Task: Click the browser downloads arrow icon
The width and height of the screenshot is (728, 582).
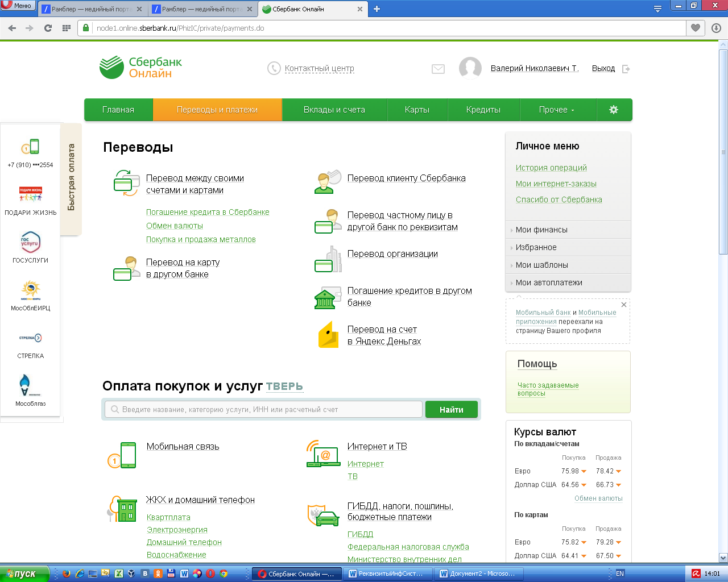Action: click(x=716, y=28)
